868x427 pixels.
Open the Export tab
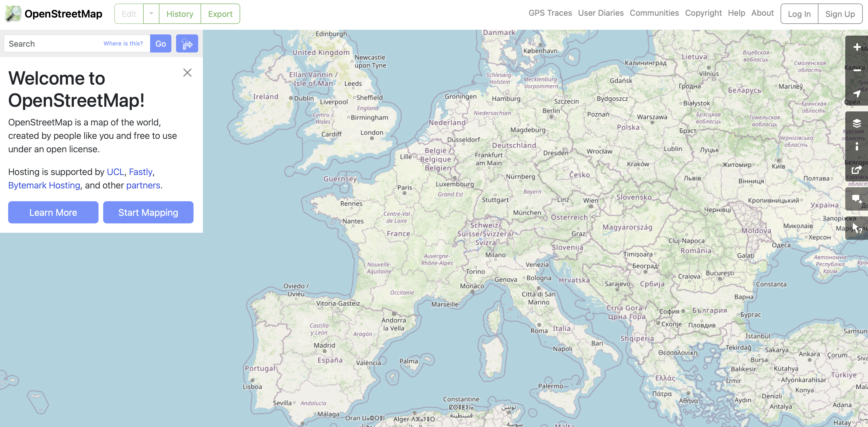220,14
